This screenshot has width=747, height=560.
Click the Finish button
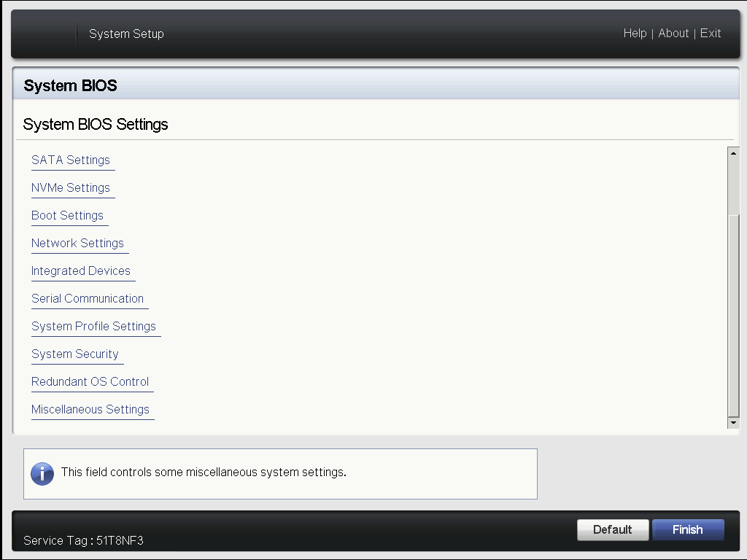coord(688,529)
